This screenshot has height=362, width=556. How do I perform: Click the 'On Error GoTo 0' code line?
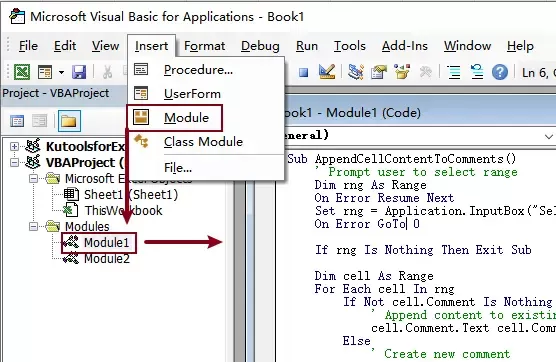367,224
